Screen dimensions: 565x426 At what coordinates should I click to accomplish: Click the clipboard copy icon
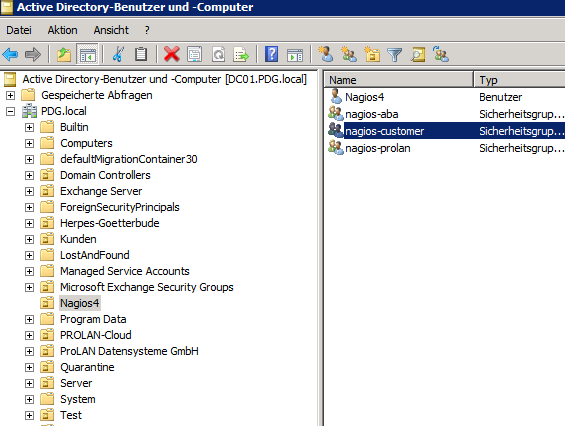[141, 55]
